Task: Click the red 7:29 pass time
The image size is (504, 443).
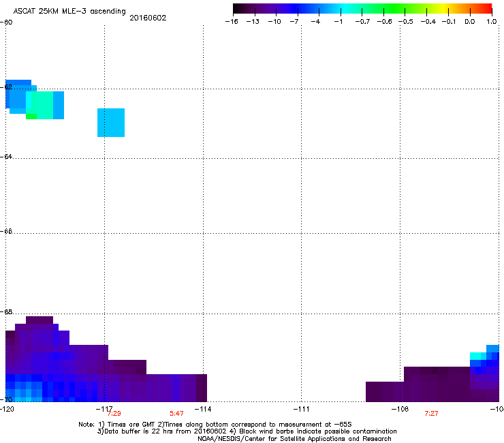Action: [114, 414]
